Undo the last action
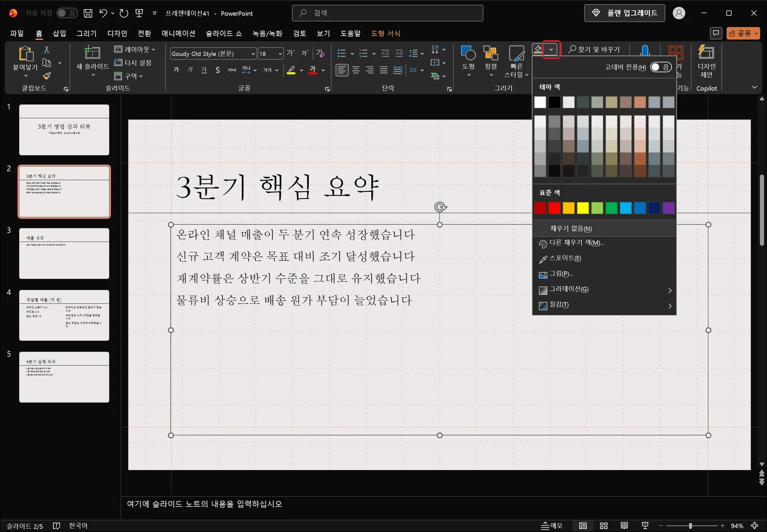This screenshot has height=532, width=767. click(x=103, y=13)
